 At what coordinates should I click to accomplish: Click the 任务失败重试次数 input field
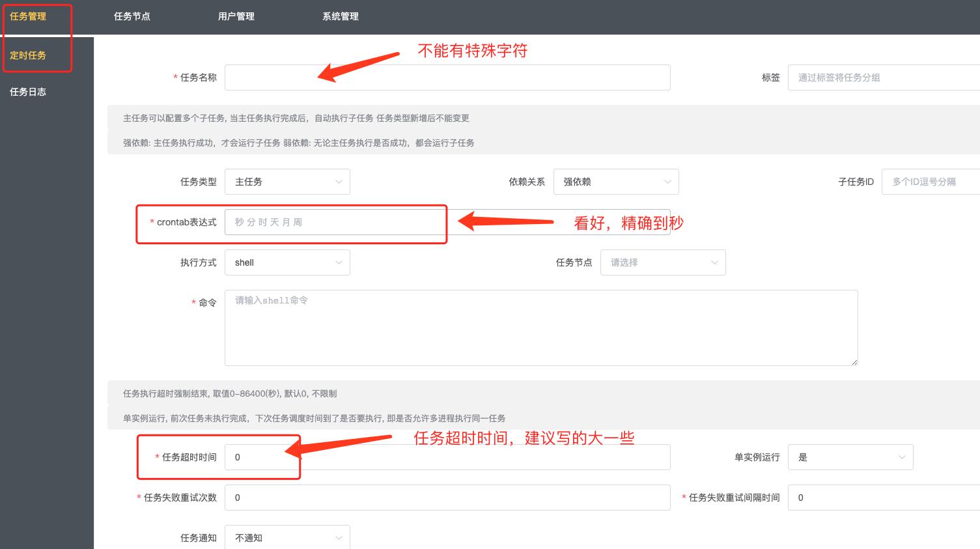pos(447,498)
